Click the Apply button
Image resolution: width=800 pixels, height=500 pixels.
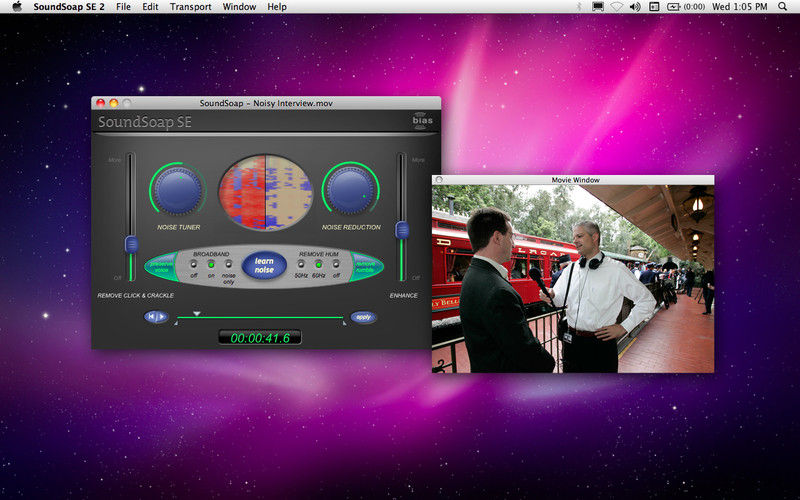[363, 317]
